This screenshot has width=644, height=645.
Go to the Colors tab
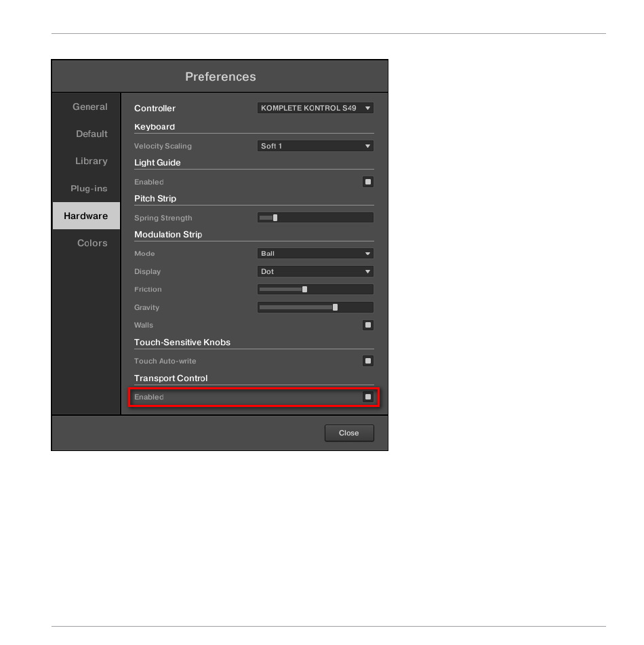click(x=86, y=243)
